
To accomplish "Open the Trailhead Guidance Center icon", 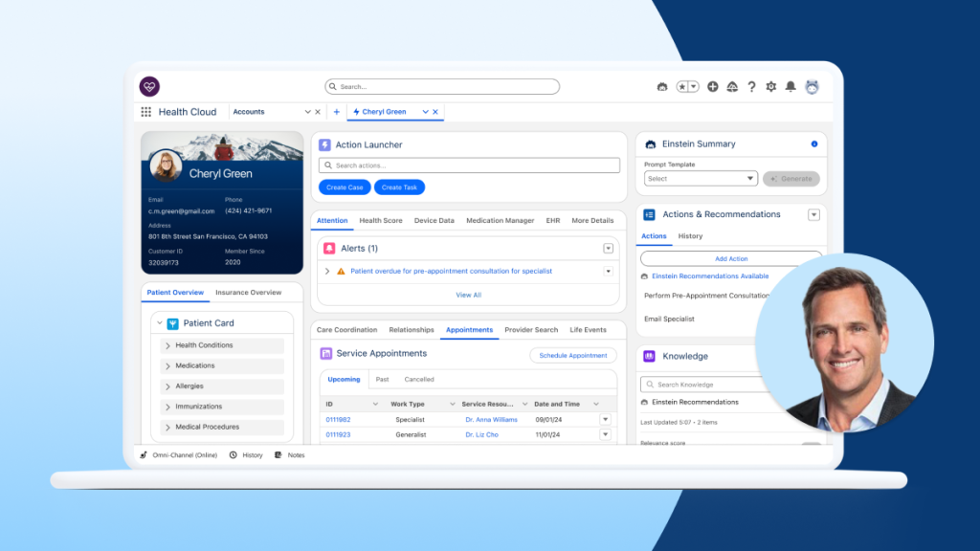I will [732, 86].
